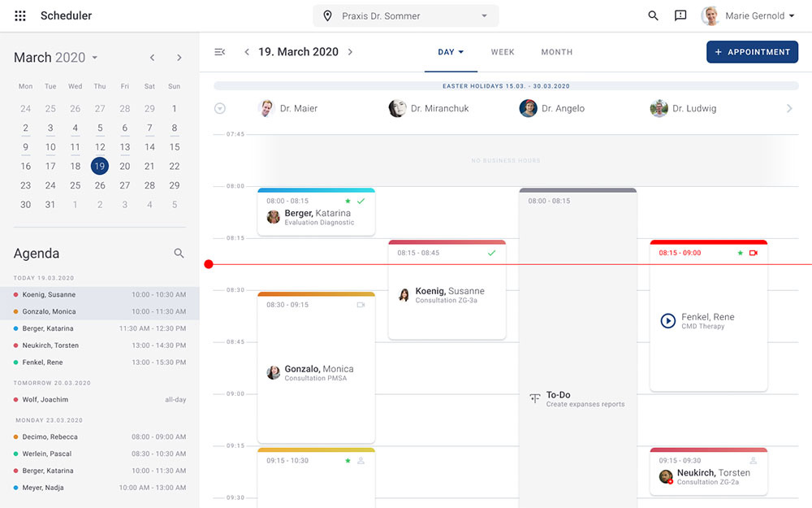Show more doctors with right chevron

coord(788,108)
